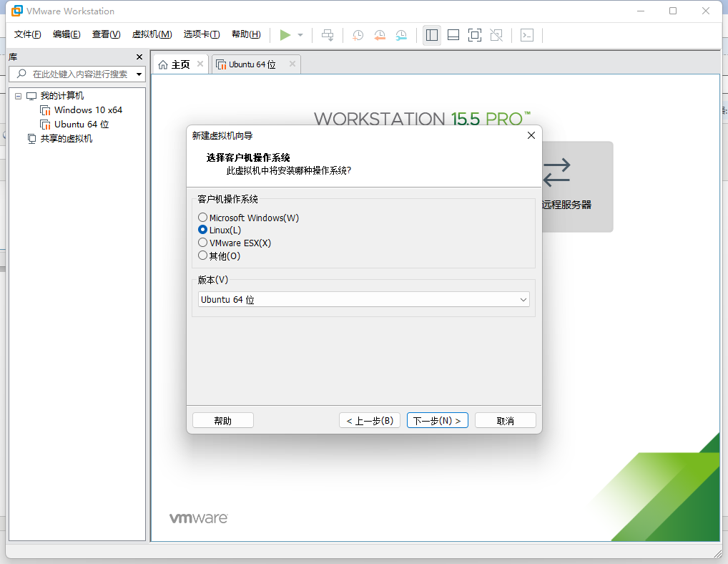The image size is (728, 564).
Task: Open the 版本 Ubuntu 64 位 dropdown
Action: (363, 300)
